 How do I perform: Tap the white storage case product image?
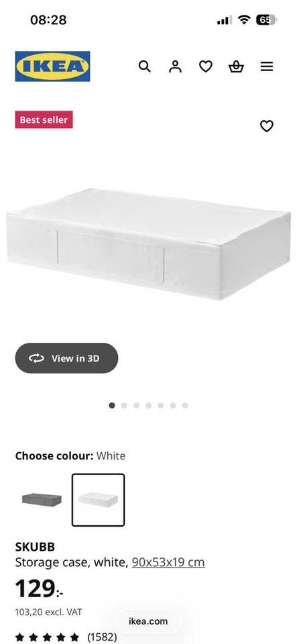pos(149,244)
